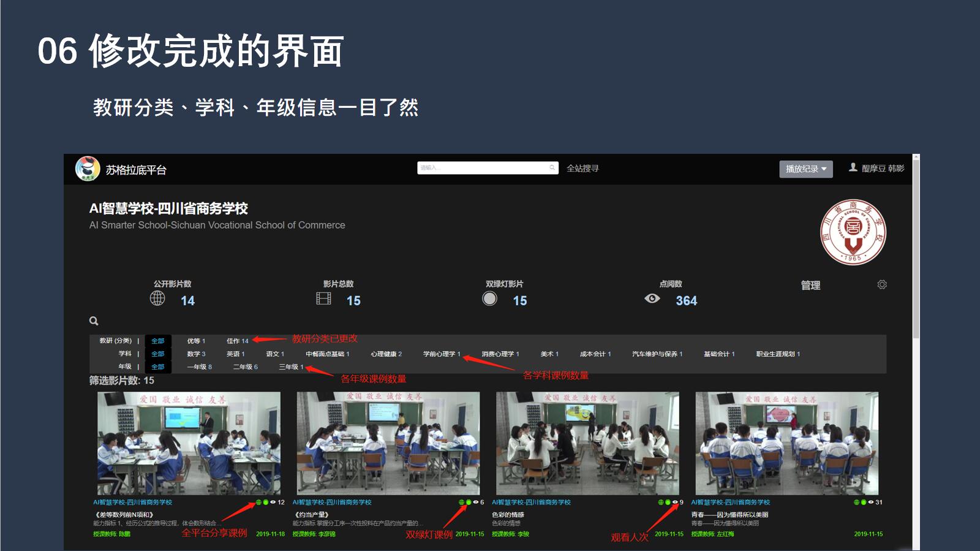This screenshot has height=551, width=980.
Task: Select 全部 in the 教研 (分类) row
Action: pos(157,341)
